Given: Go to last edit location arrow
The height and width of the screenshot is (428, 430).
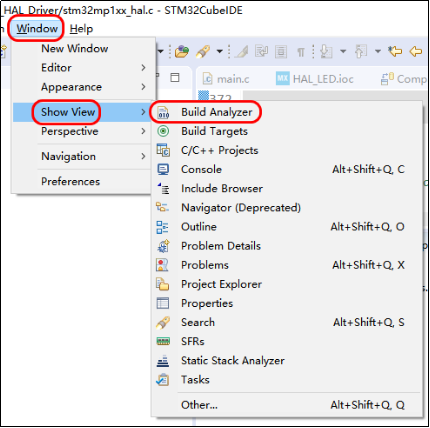Looking at the screenshot, I should coord(395,51).
